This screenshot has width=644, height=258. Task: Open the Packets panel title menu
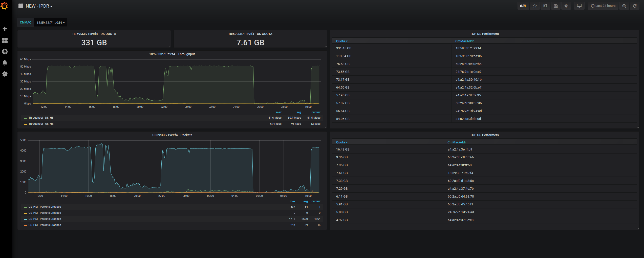click(172, 135)
